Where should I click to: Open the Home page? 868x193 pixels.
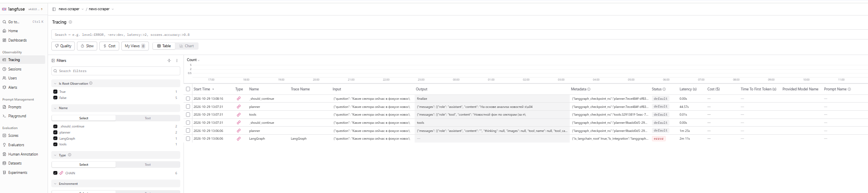[x=13, y=31]
